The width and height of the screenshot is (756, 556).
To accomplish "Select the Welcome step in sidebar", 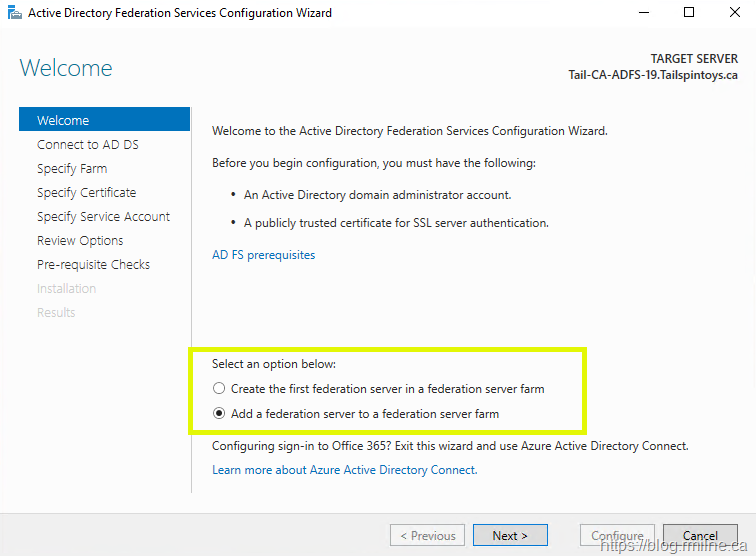I will pos(63,121).
